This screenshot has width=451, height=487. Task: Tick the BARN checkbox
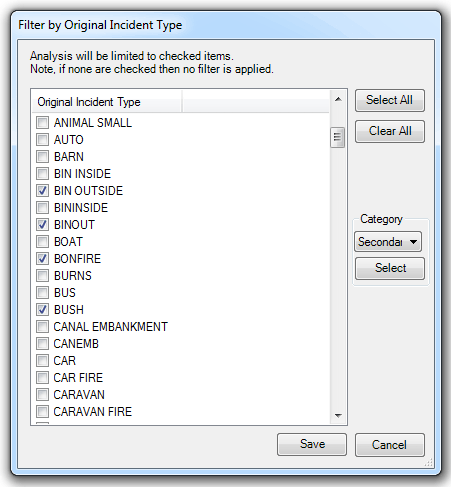coord(43,157)
